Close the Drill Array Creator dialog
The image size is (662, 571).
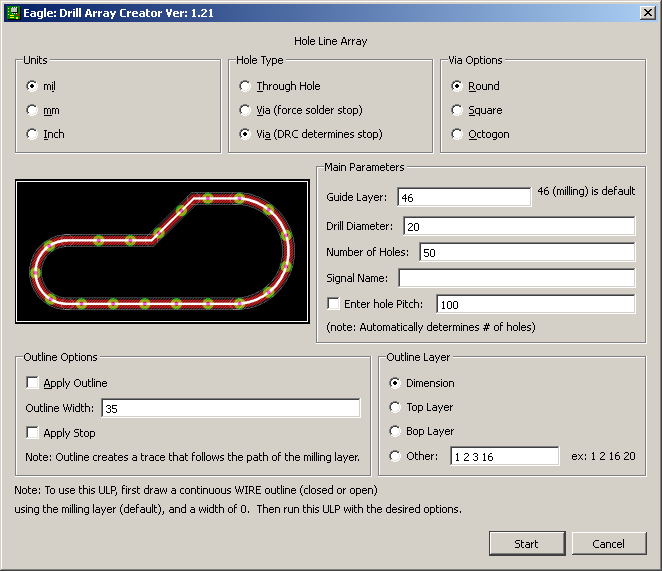pyautogui.click(x=648, y=13)
